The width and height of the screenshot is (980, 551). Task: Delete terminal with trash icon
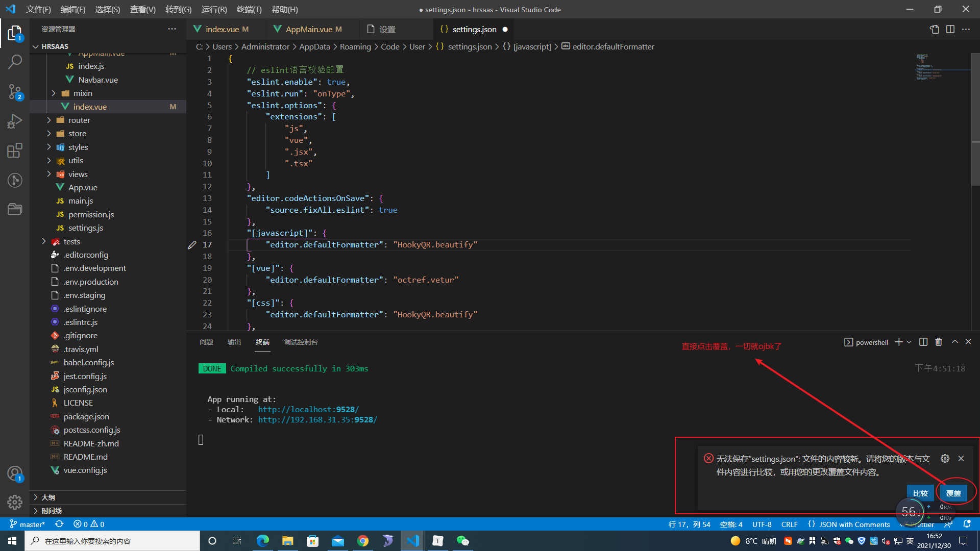(x=938, y=342)
